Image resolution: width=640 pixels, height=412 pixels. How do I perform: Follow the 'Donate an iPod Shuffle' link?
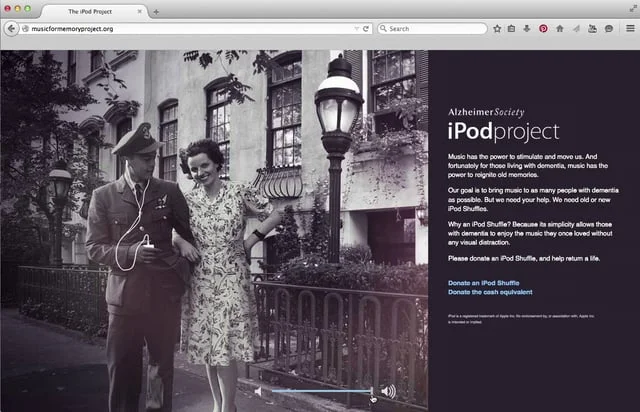coord(483,283)
